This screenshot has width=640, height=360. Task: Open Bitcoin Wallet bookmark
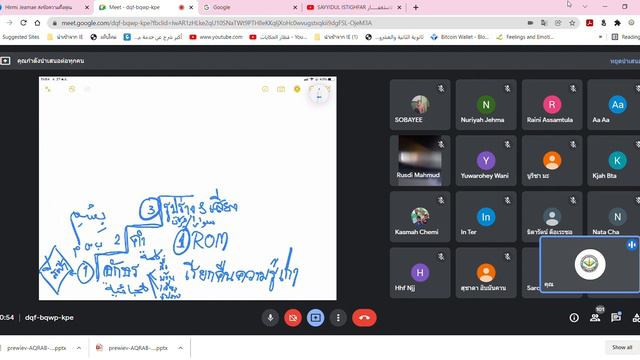click(x=460, y=37)
